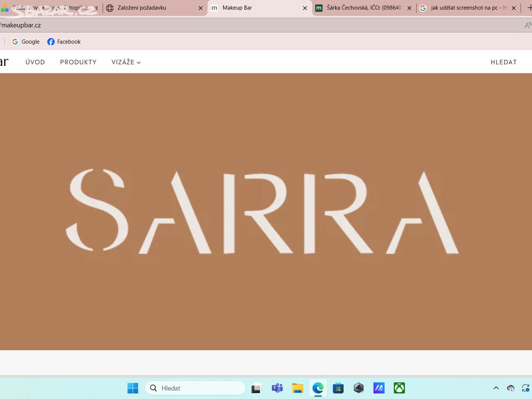Launch Microsoft Teams from the taskbar

pyautogui.click(x=277, y=388)
